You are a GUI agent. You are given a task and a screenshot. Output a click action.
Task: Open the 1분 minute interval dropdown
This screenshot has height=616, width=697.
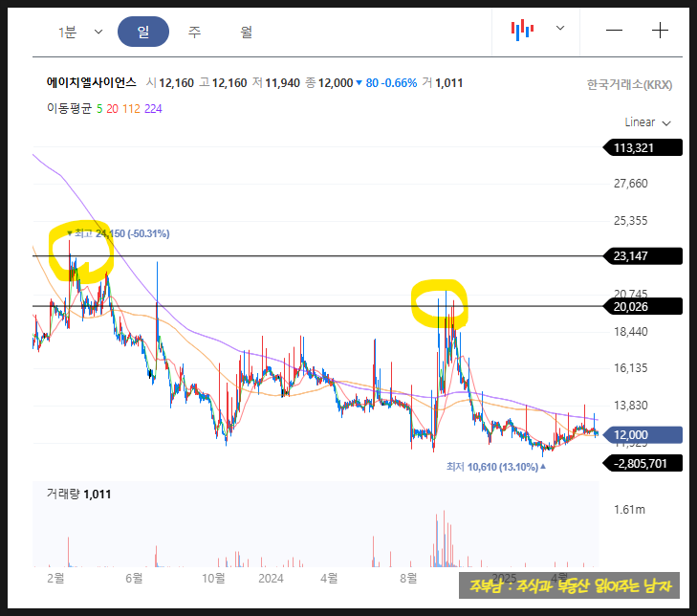[x=80, y=32]
